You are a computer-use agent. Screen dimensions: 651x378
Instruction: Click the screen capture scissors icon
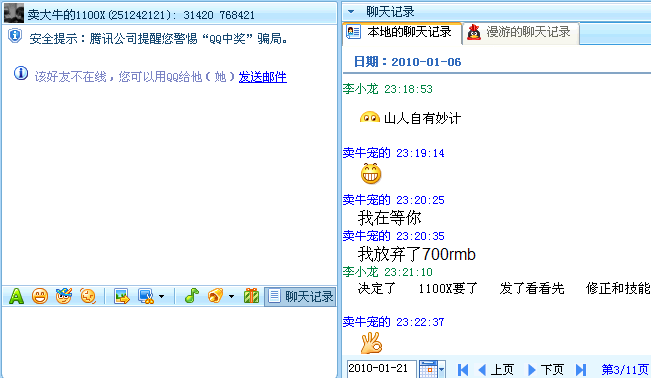146,296
